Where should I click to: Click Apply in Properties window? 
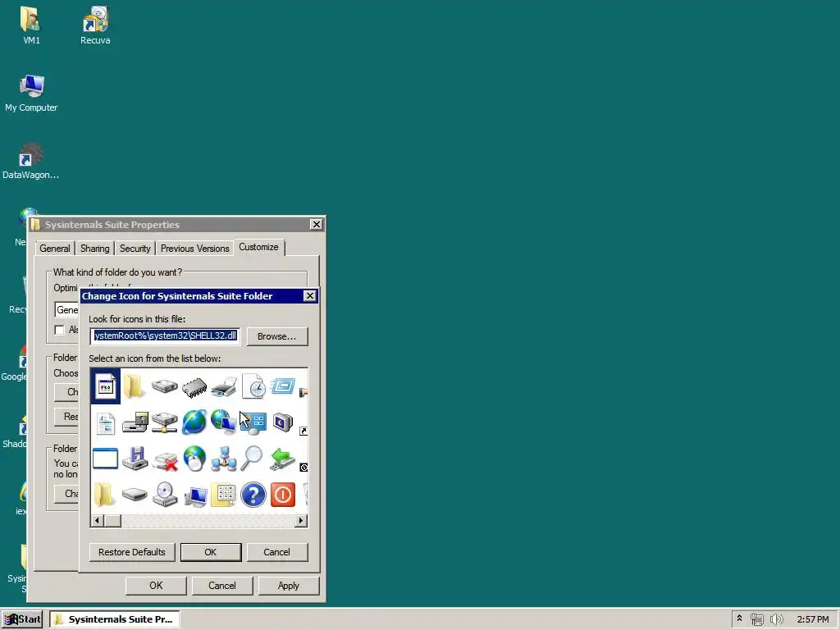(288, 586)
